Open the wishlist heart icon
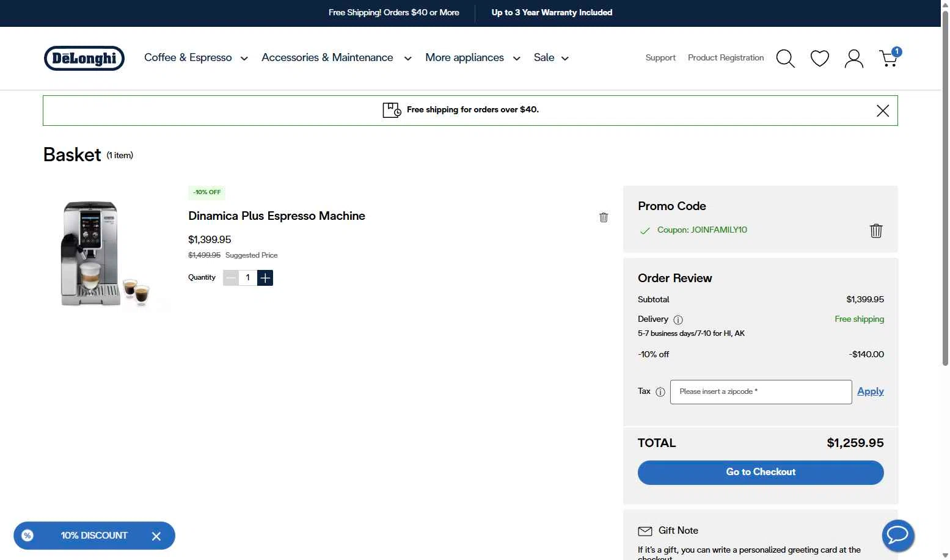This screenshot has height=560, width=950. [819, 59]
